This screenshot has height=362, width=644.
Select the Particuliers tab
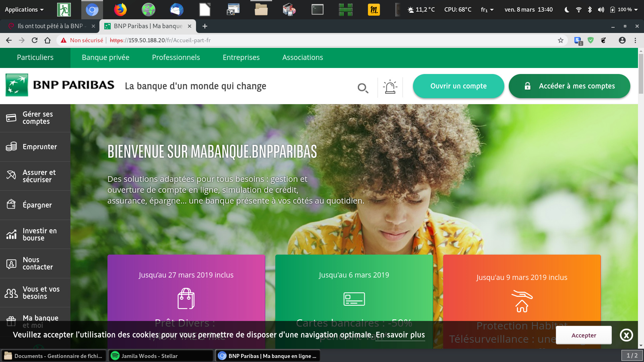[35, 58]
